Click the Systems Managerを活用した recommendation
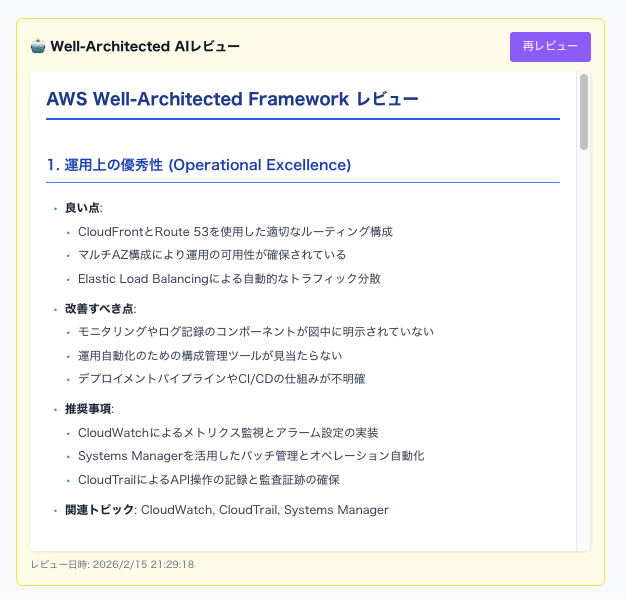The image size is (625, 599). [251, 455]
